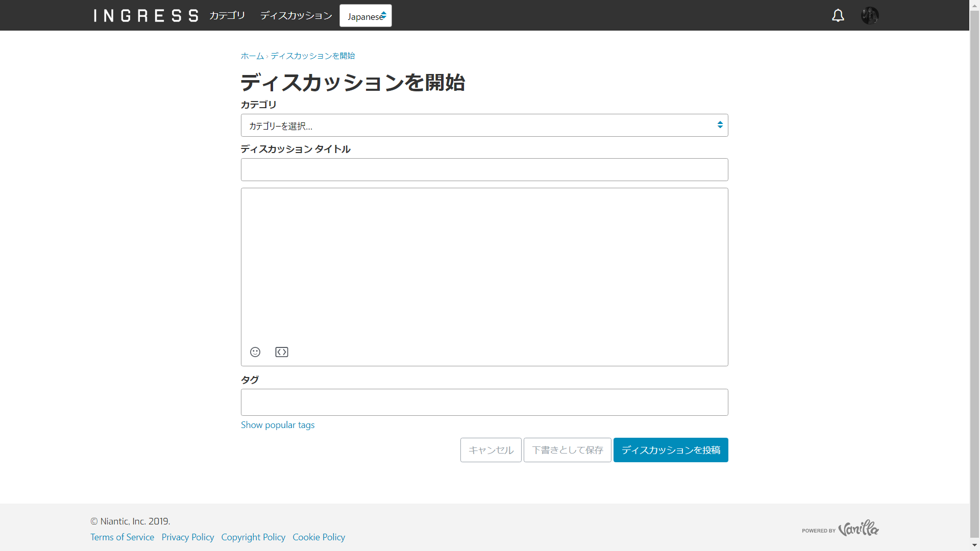Click Show popular tags
The image size is (980, 551).
point(277,424)
